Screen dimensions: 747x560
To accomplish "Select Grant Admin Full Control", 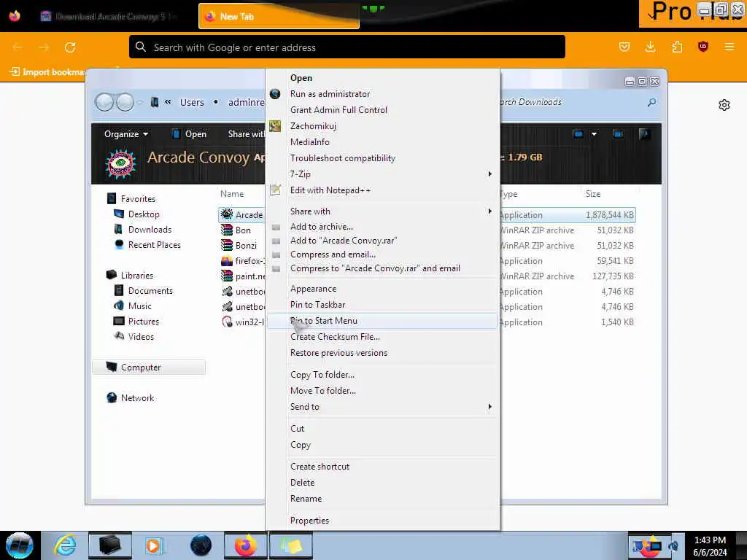I will (338, 110).
